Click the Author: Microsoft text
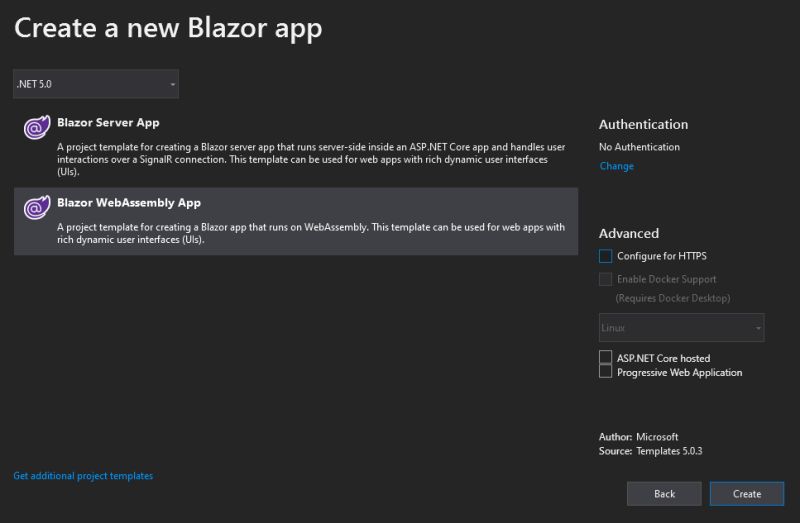Viewport: 800px width, 523px height. [x=638, y=437]
